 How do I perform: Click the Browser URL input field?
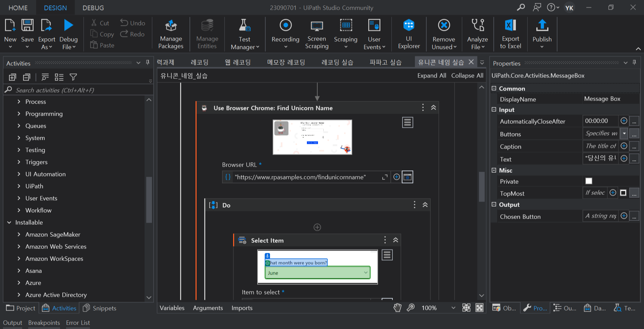[306, 177]
